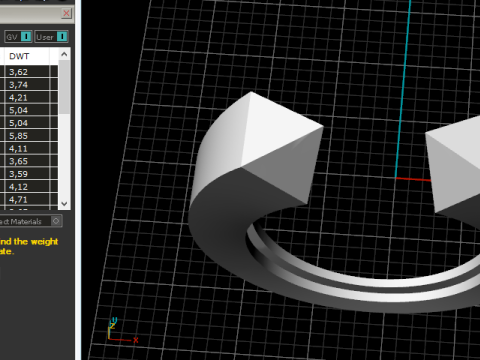This screenshot has height=360, width=480.
Task: Select the 4,71 DWT cell
Action: 27,200
